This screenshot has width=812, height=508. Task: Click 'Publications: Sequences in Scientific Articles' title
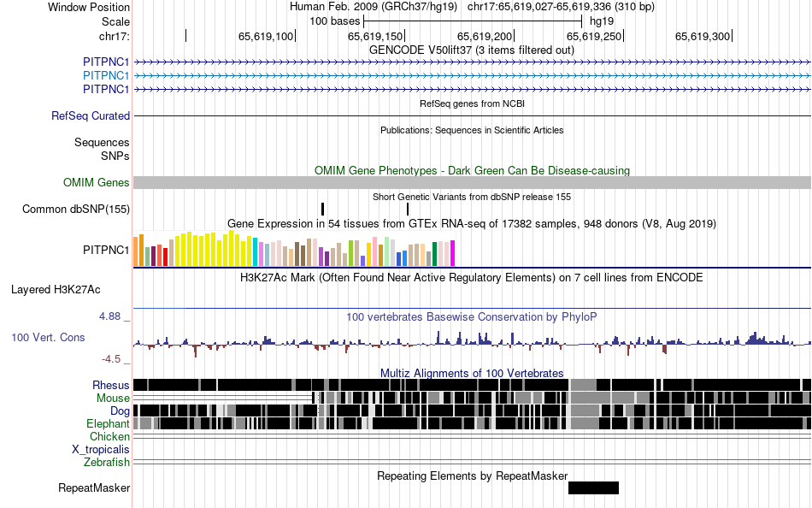pyautogui.click(x=472, y=130)
